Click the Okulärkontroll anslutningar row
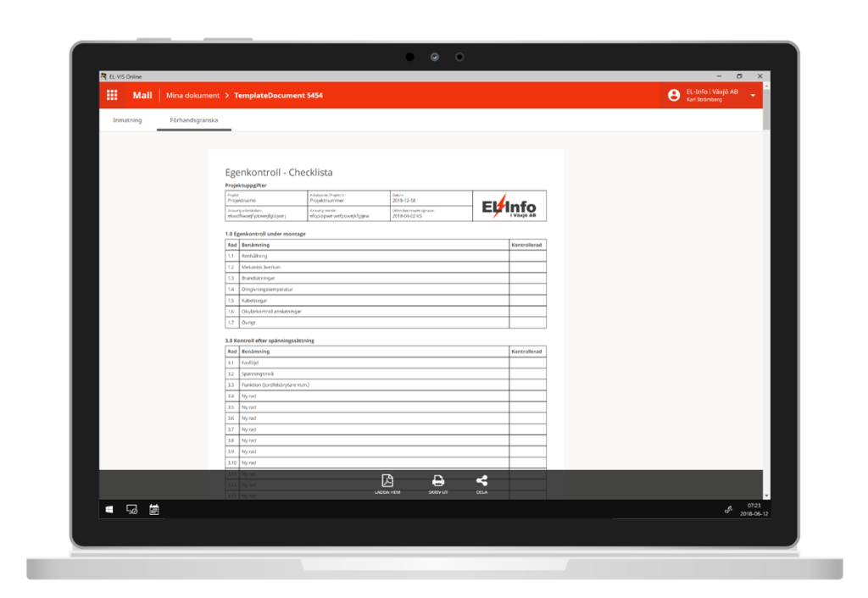868x598 pixels. [386, 312]
